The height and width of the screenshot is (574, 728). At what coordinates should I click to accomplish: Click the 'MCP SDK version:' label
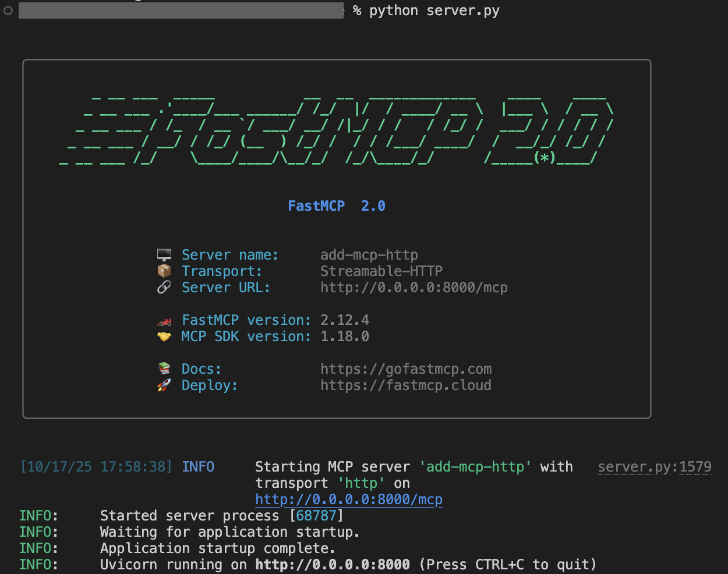[246, 336]
